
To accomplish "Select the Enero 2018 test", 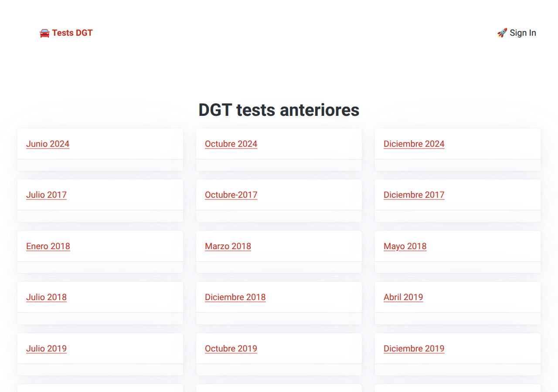I will click(x=48, y=247).
